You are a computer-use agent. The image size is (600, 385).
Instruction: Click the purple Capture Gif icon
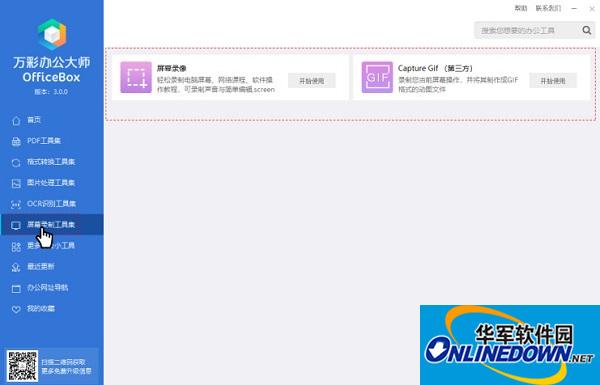click(377, 77)
